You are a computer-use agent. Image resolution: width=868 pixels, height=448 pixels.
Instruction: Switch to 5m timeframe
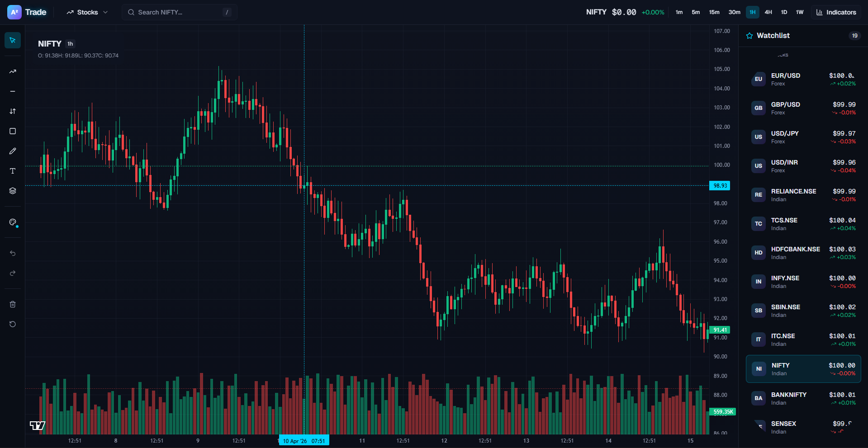click(x=696, y=12)
